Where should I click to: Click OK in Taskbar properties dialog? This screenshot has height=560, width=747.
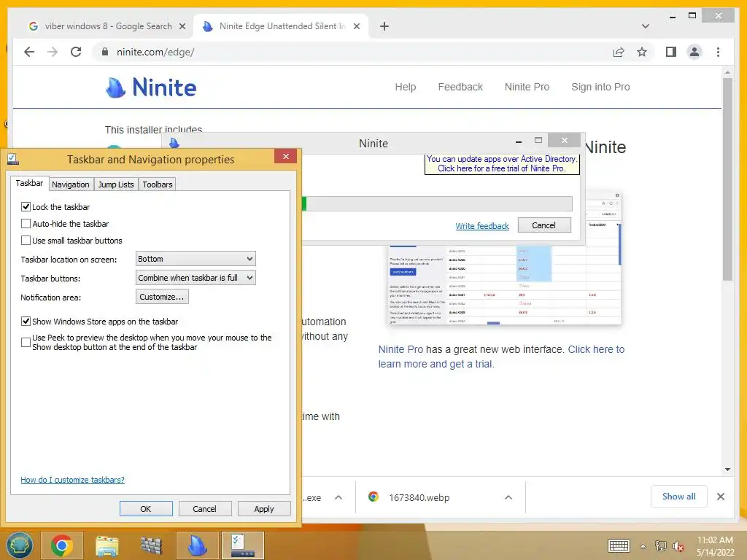146,508
